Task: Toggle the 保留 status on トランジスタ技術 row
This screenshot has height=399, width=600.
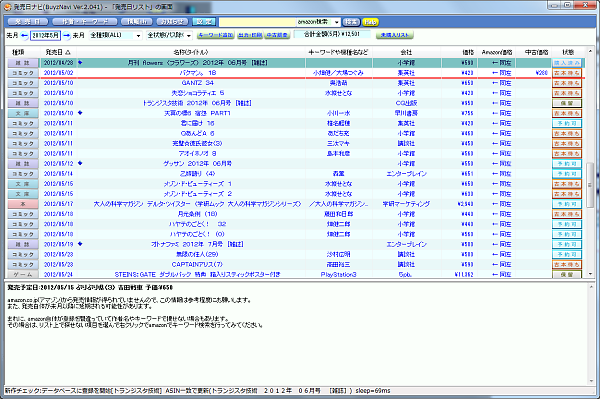Action: [x=567, y=103]
